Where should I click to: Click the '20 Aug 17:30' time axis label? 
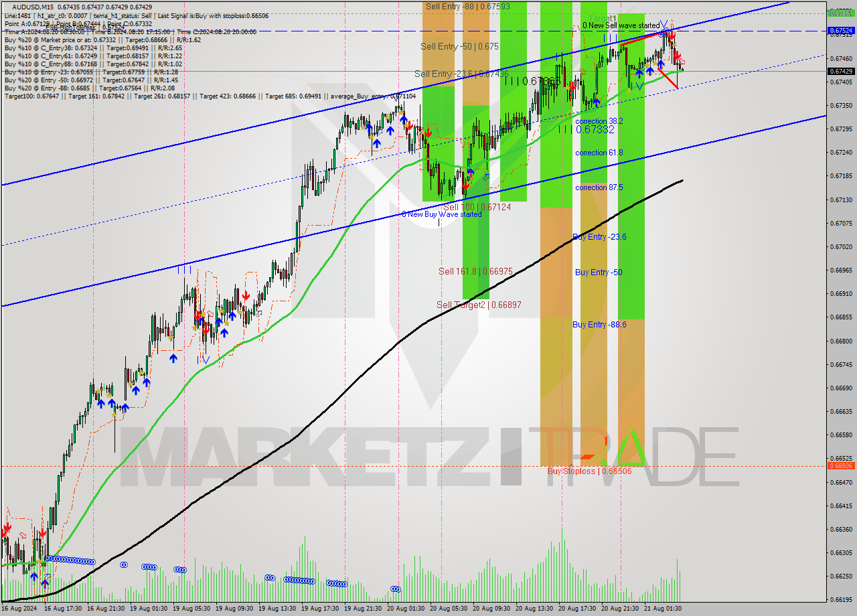pyautogui.click(x=578, y=609)
